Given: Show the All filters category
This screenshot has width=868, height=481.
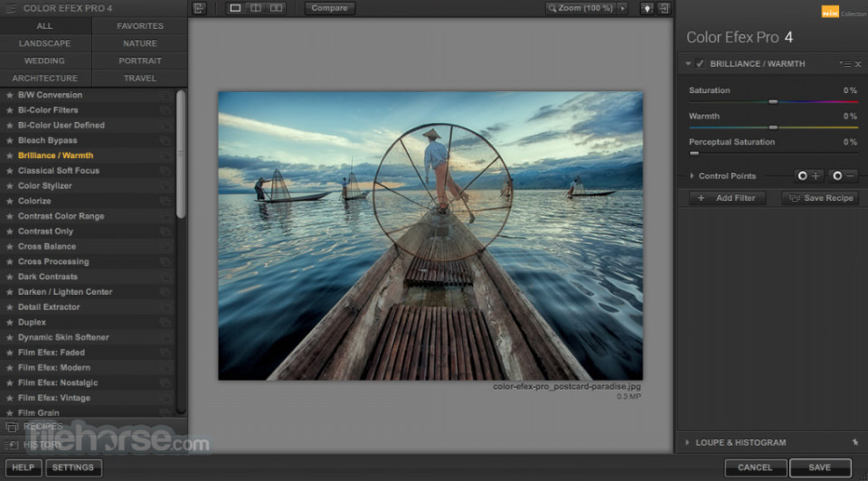Looking at the screenshot, I should tap(45, 26).
